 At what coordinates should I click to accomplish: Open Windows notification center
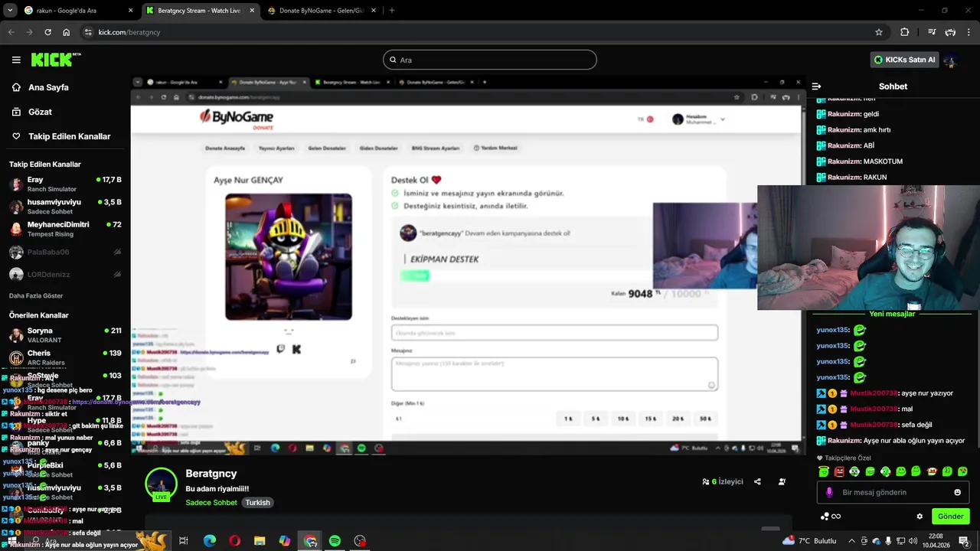click(964, 541)
